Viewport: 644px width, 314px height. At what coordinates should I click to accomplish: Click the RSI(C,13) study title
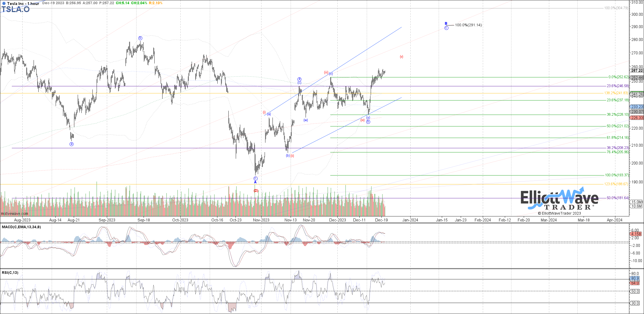(x=10, y=273)
